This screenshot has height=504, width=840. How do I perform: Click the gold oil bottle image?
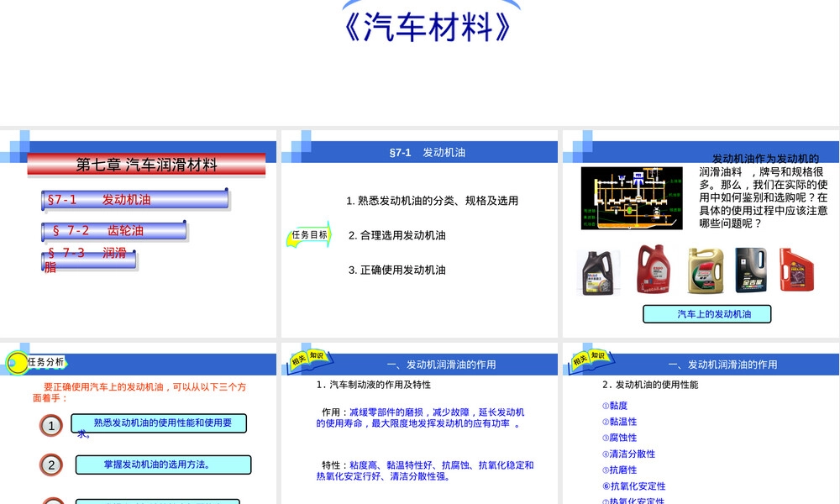click(706, 270)
